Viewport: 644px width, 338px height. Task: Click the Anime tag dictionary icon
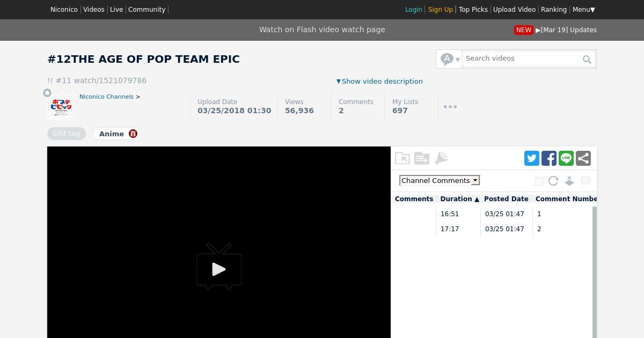[133, 134]
